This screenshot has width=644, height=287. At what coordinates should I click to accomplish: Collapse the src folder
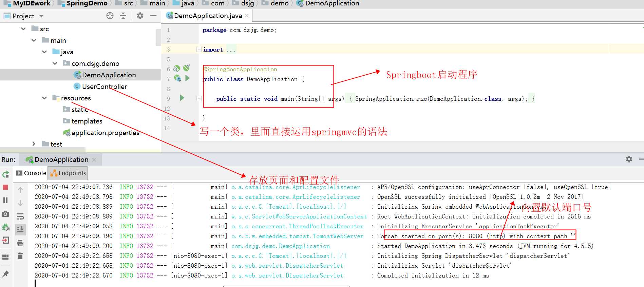click(23, 29)
